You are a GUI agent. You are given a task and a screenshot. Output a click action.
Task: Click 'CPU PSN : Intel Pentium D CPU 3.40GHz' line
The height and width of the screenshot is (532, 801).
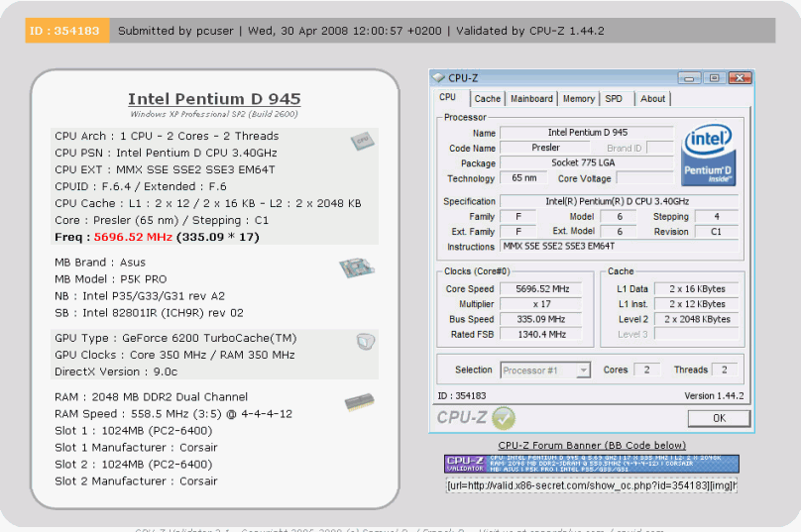click(x=166, y=153)
